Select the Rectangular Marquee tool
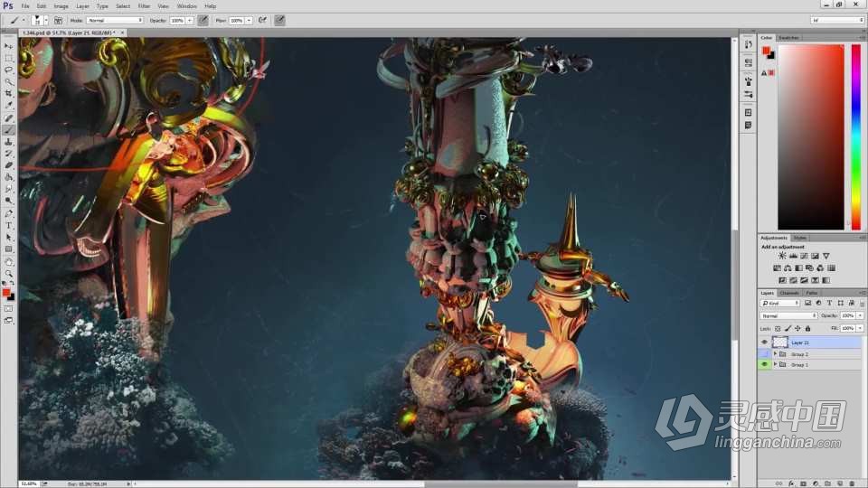Screen dimensions: 868x488 (x=8, y=58)
